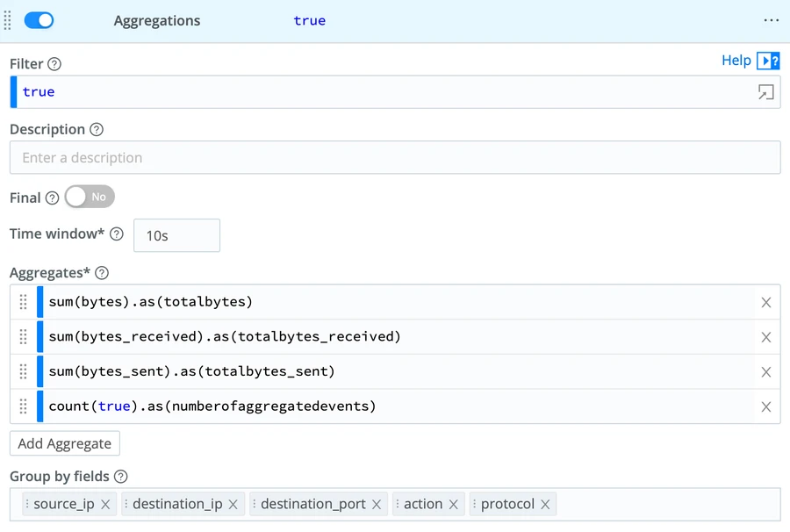This screenshot has height=532, width=790.
Task: Switch the Final toggle to Yes
Action: [x=89, y=198]
